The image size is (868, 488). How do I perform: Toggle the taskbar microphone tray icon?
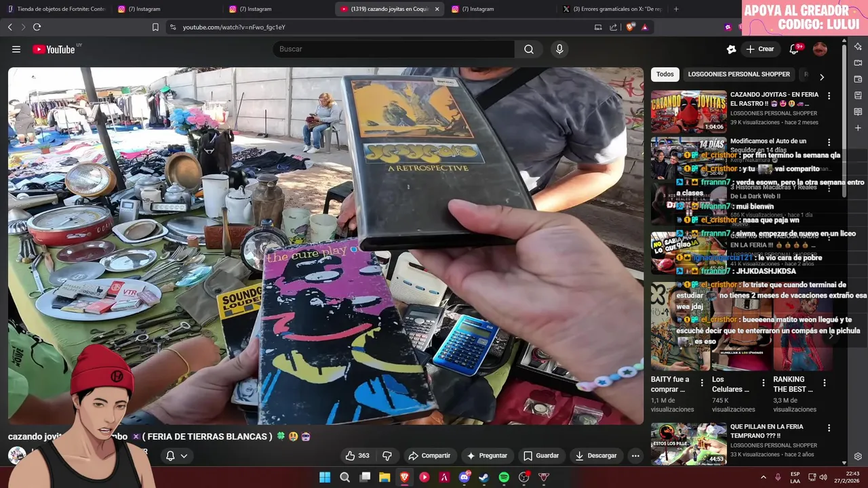778,477
